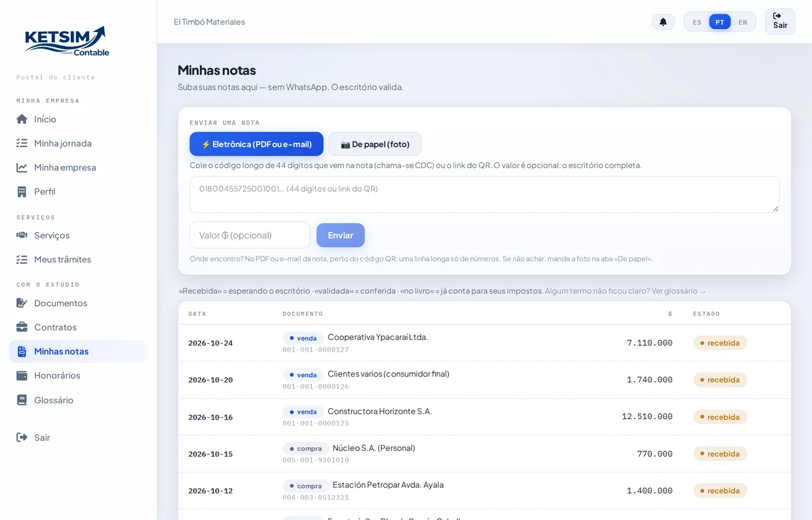
Task: Click document number 005-001-9301010
Action: (316, 460)
